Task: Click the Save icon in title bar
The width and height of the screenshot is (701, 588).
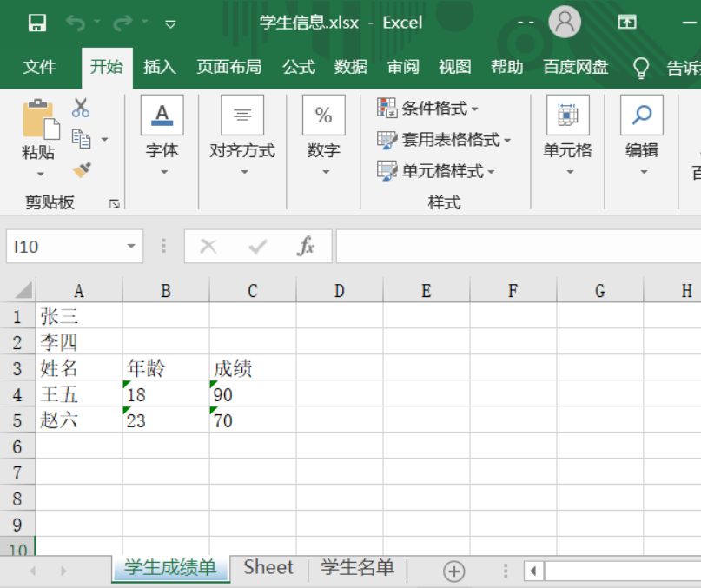Action: [x=37, y=23]
